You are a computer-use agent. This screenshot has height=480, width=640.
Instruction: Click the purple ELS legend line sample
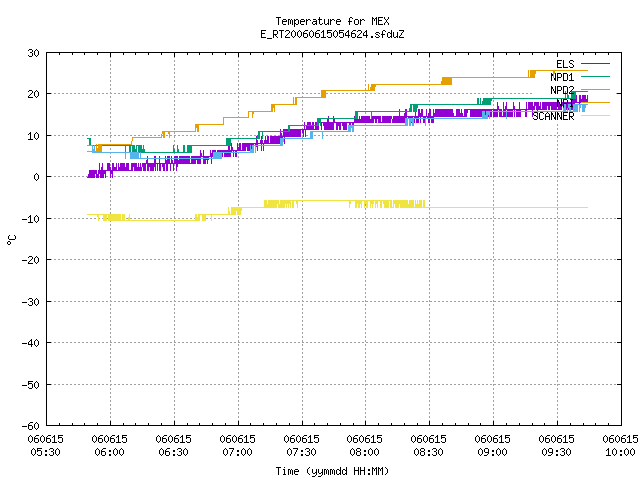click(x=595, y=64)
